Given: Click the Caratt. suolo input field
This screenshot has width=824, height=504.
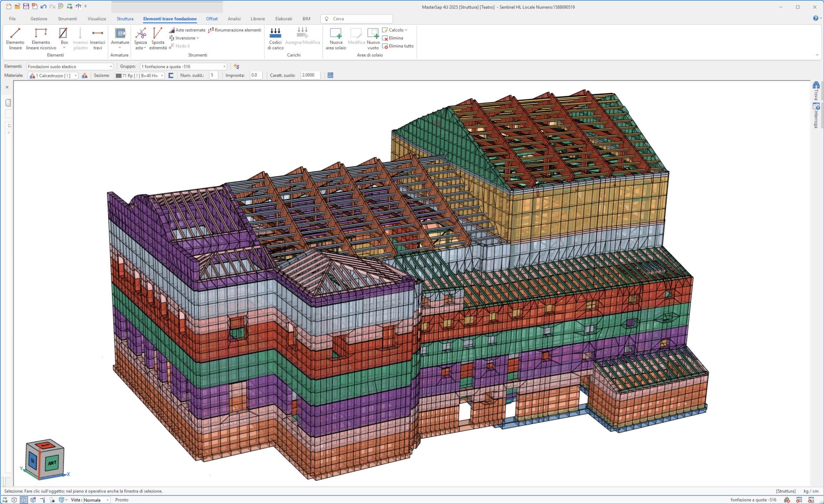Looking at the screenshot, I should 310,75.
